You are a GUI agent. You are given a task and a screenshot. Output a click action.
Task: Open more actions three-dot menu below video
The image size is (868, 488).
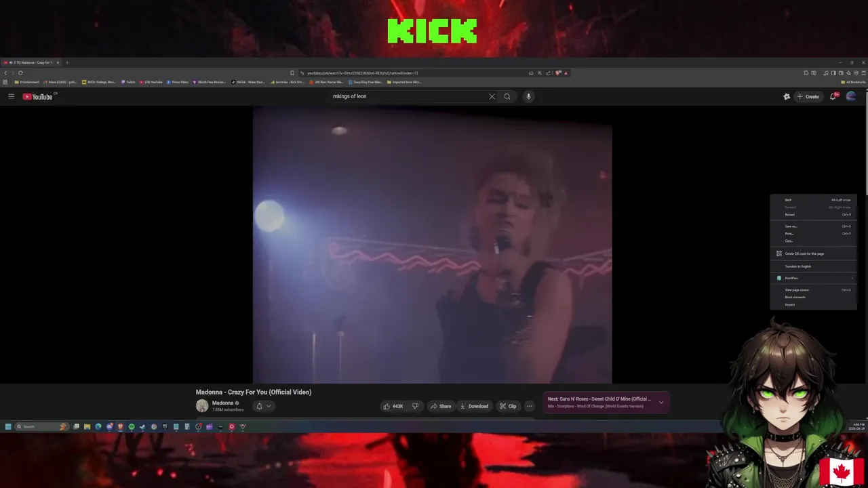click(x=529, y=406)
